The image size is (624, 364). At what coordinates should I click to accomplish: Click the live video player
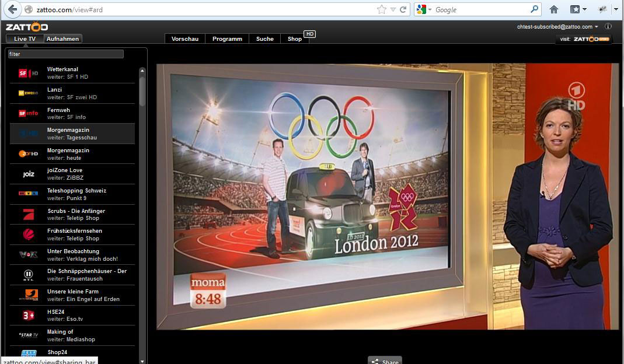click(x=388, y=197)
